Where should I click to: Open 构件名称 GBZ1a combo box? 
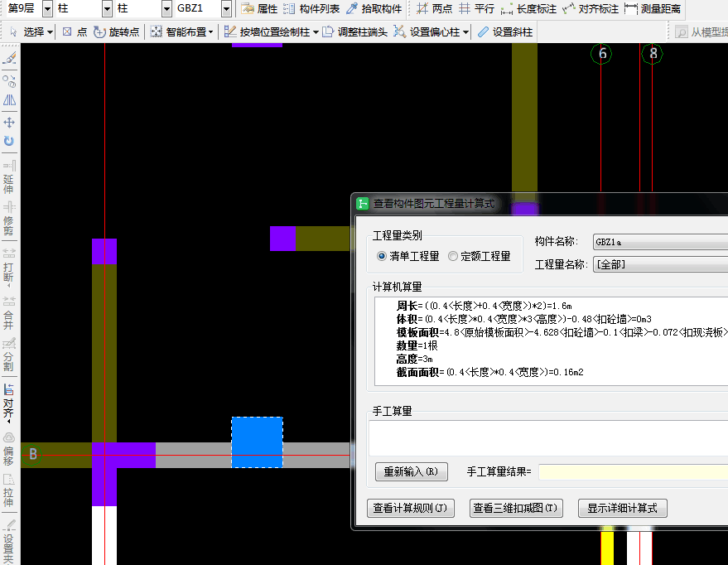coord(660,242)
